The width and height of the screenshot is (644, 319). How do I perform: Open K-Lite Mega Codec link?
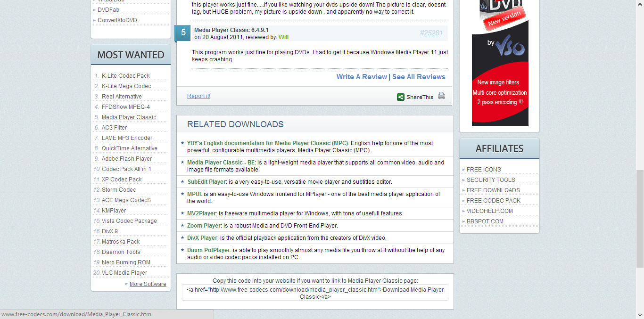click(126, 86)
